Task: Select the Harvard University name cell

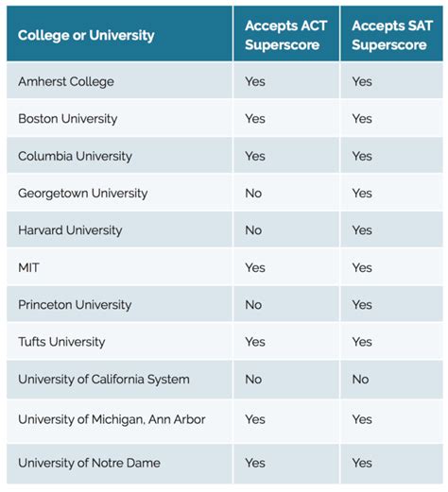Action: click(x=119, y=229)
